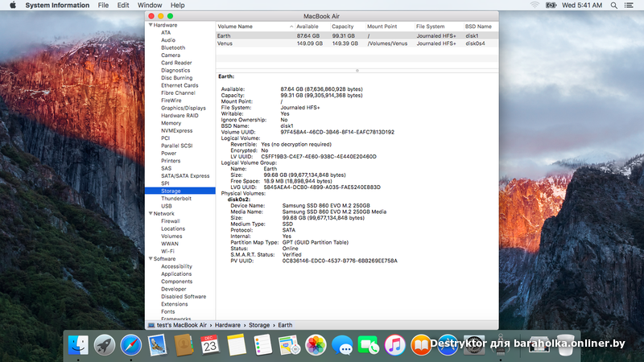The height and width of the screenshot is (362, 644).
Task: Open the Help menu
Action: (x=177, y=5)
